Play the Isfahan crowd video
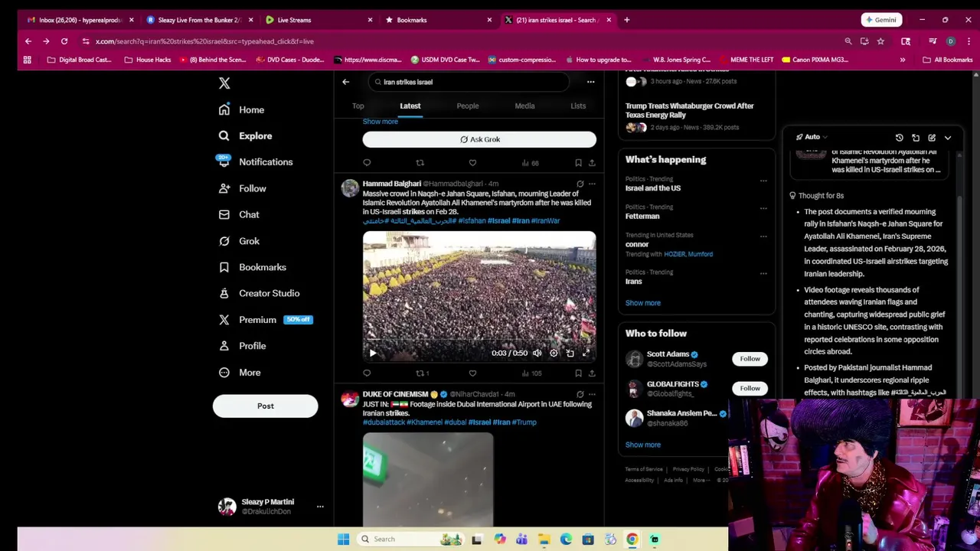The image size is (980, 551). point(373,354)
